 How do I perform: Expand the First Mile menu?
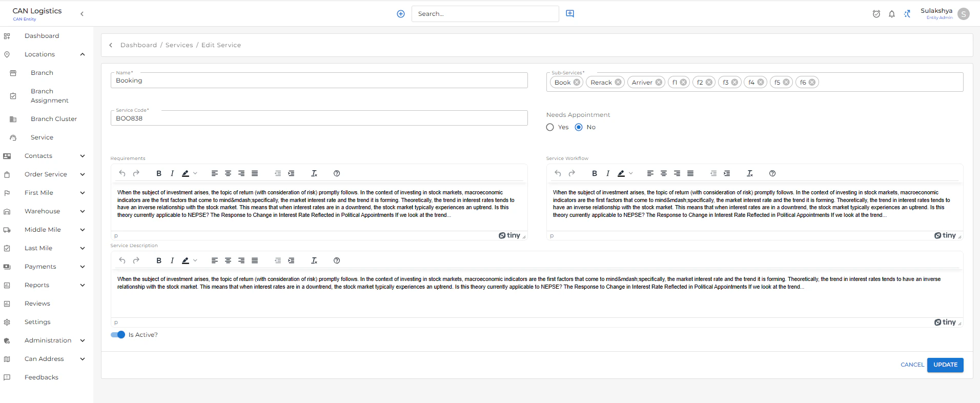[83, 193]
